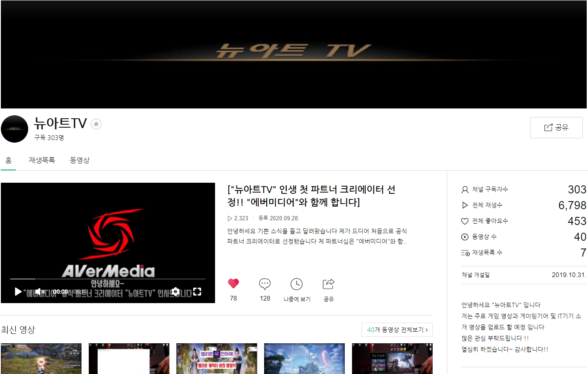Image resolution: width=588 pixels, height=374 pixels.
Task: Click the home badge icon beside 뉴아트TV
Action: (x=96, y=124)
